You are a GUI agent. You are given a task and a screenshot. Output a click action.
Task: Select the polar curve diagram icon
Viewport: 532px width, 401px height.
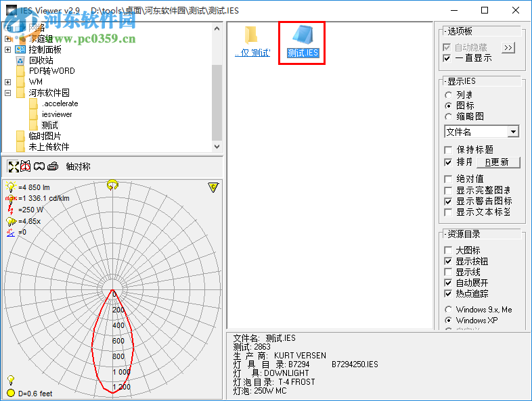[x=26, y=166]
